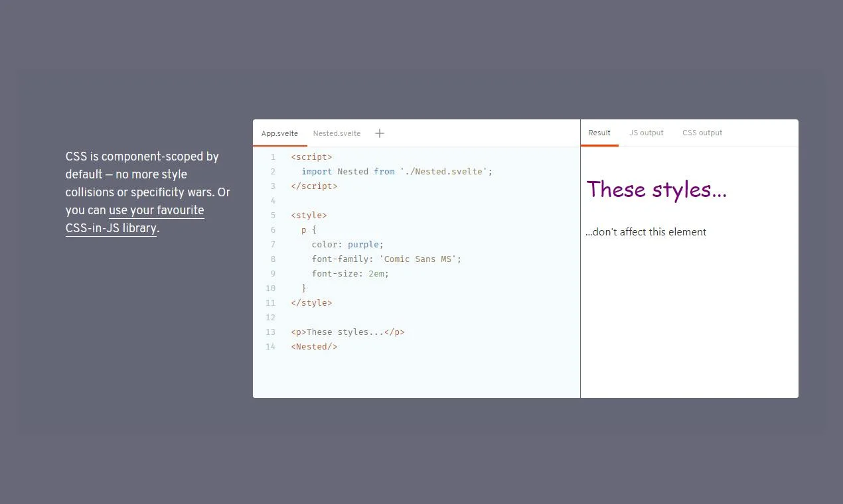The image size is (843, 504).
Task: Click the '...don't affect this element' text
Action: tap(646, 232)
